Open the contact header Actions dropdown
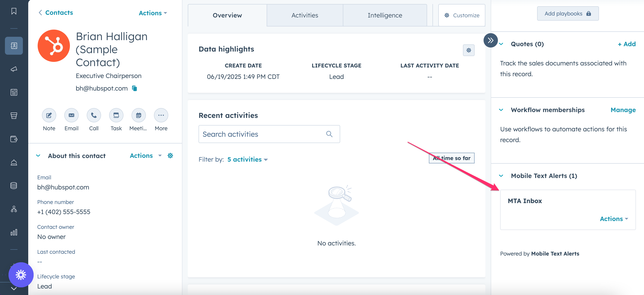The width and height of the screenshot is (644, 295). pos(153,13)
